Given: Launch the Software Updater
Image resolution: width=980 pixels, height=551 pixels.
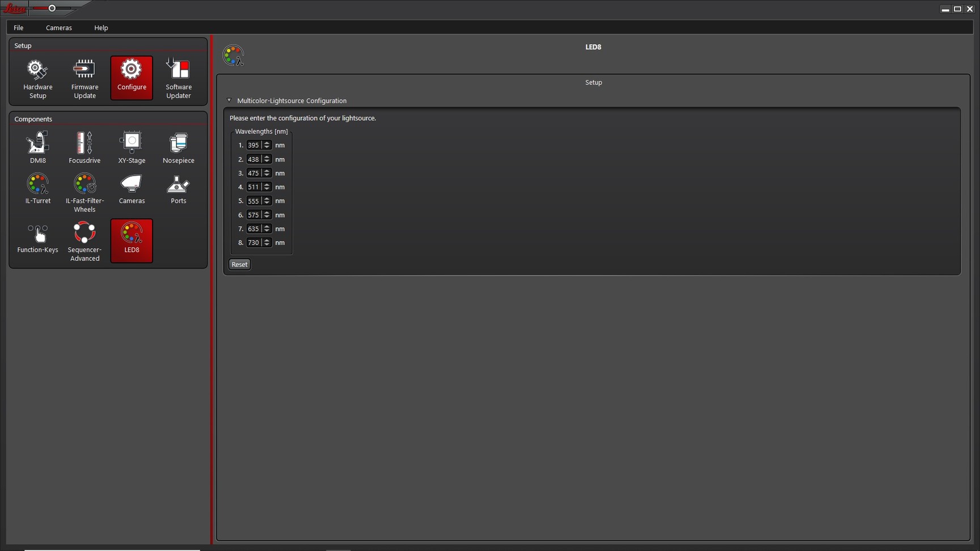Looking at the screenshot, I should pos(178,78).
